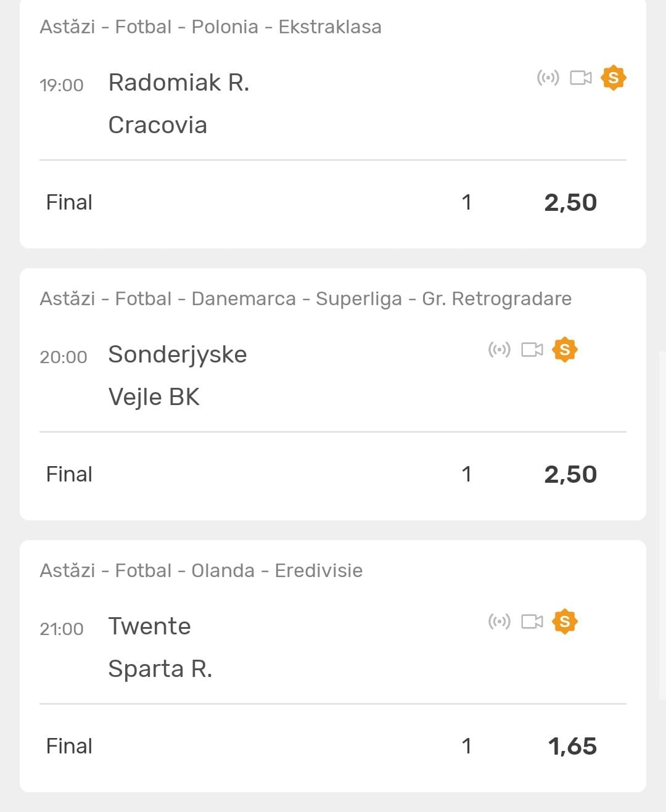Tap video stream icon for Radomiak R. match

(580, 78)
